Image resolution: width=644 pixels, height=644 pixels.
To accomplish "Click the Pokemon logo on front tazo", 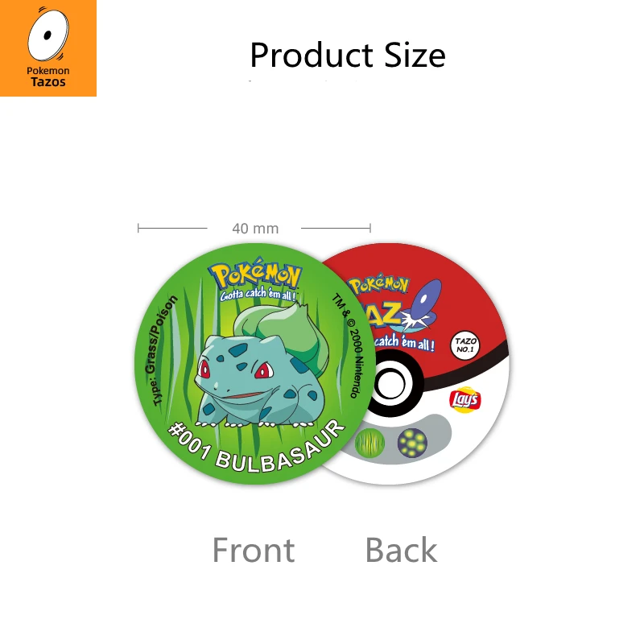I will coord(255,273).
